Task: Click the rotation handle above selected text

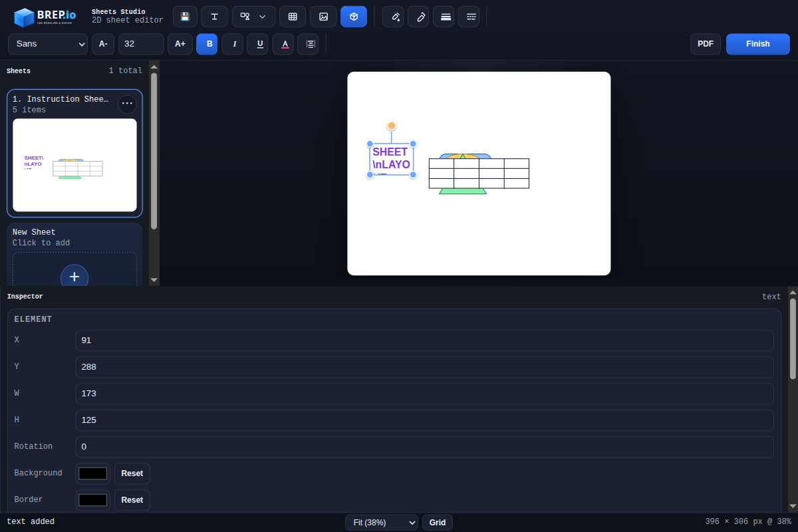Action: coord(392,126)
